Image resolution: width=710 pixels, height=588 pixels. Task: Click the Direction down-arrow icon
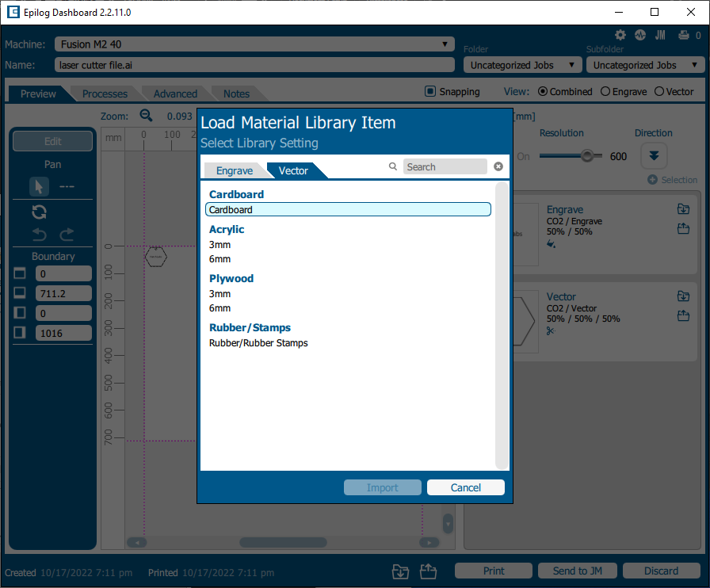pos(654,155)
